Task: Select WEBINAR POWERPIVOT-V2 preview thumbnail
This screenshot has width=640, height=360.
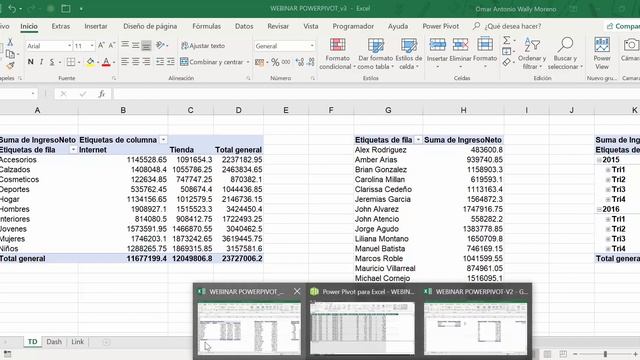Action: (x=476, y=329)
